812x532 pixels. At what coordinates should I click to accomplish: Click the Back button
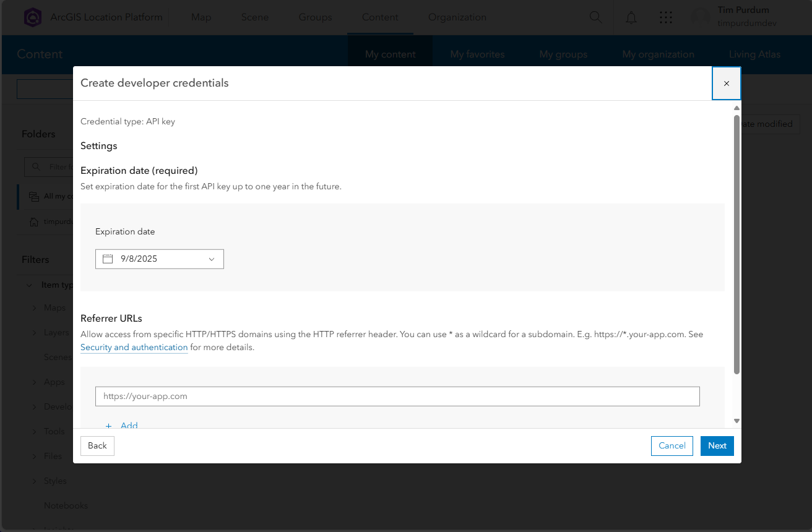pos(97,445)
